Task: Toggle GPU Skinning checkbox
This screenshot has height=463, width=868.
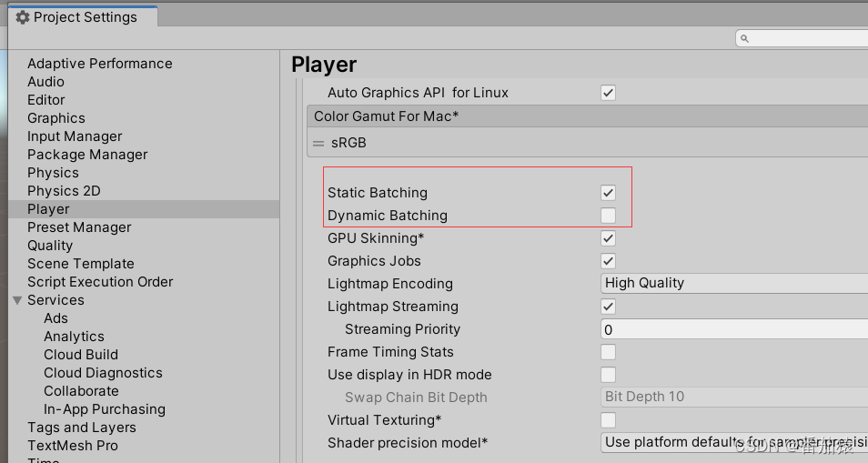Action: pyautogui.click(x=608, y=238)
